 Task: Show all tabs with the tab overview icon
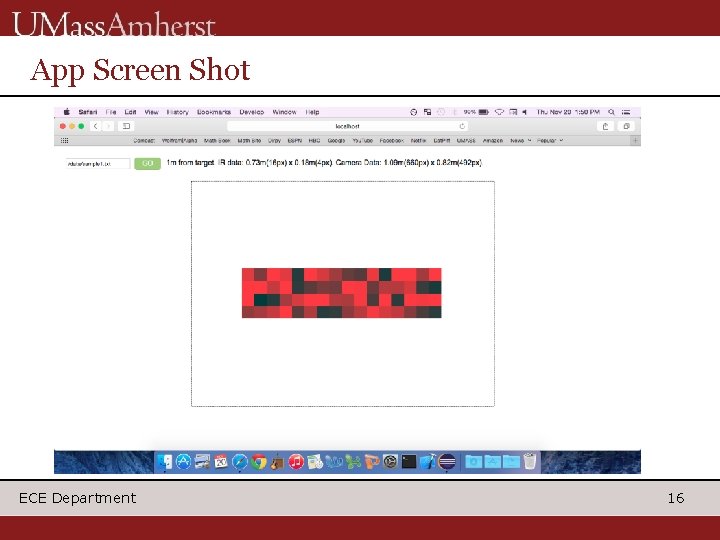(x=626, y=126)
